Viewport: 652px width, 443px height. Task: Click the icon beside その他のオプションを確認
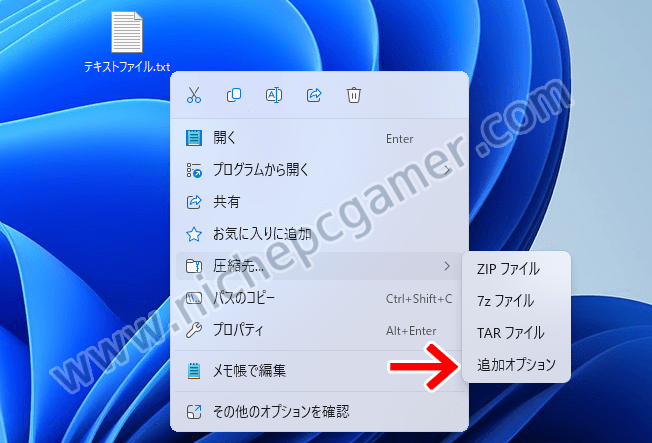pyautogui.click(x=194, y=412)
